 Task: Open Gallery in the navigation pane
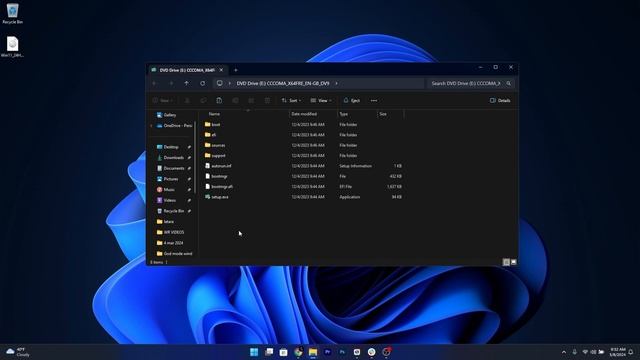[x=167, y=115]
